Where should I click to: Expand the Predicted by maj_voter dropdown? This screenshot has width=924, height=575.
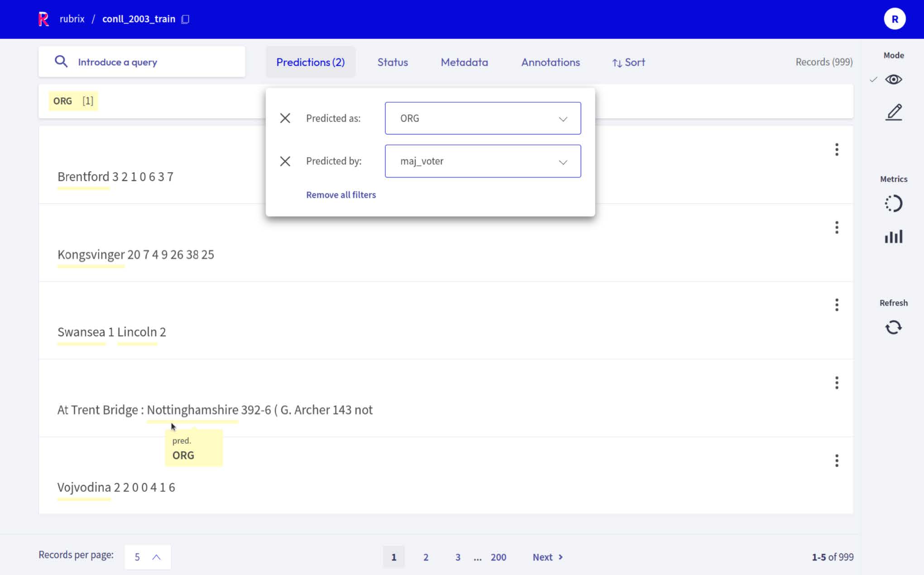pyautogui.click(x=483, y=161)
